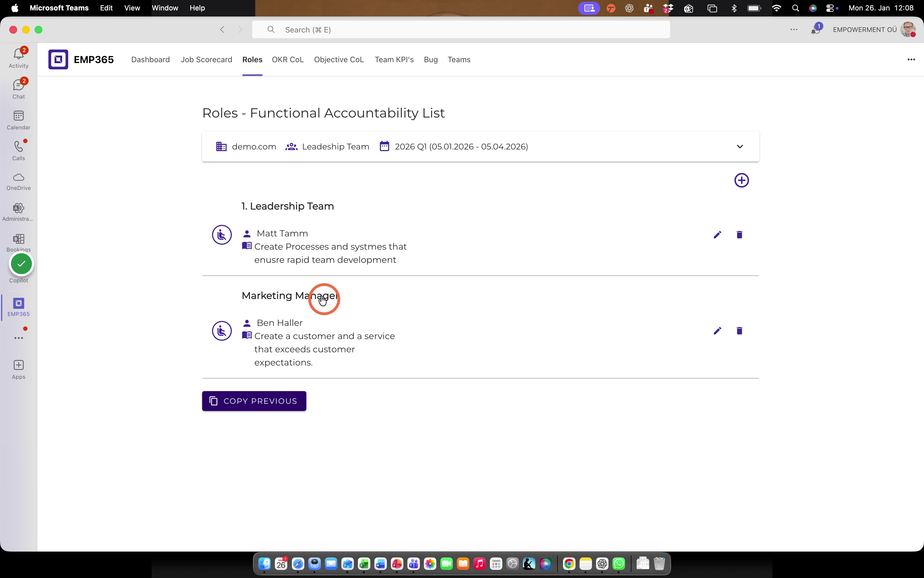Switch to the Team KPI's tab
The width and height of the screenshot is (924, 578).
point(394,60)
